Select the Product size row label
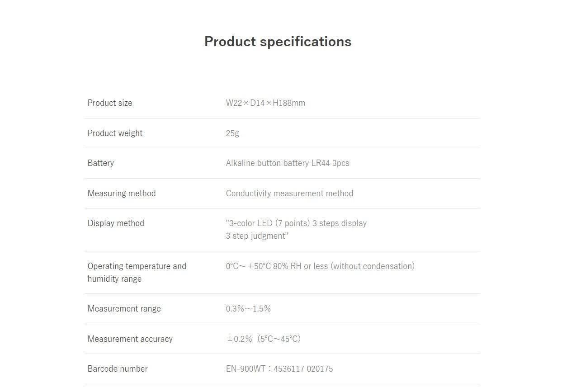This screenshot has height=392, width=562. pos(110,103)
